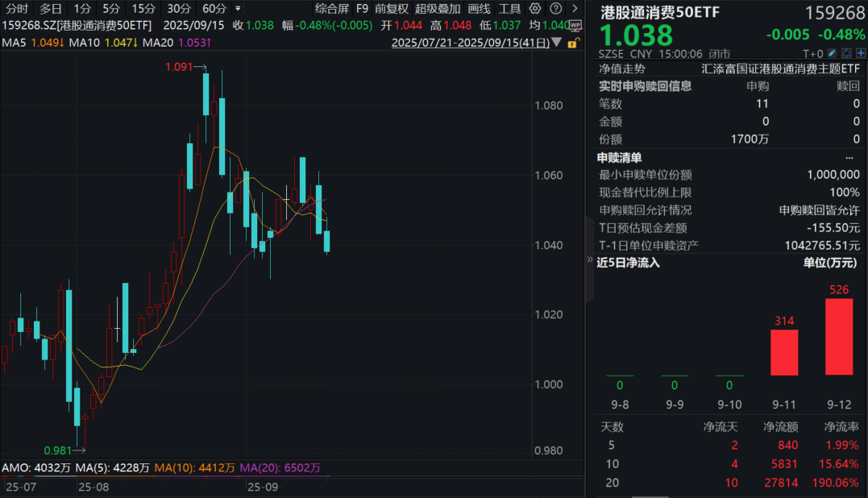Click the MA5 indicator label

pyautogui.click(x=14, y=41)
